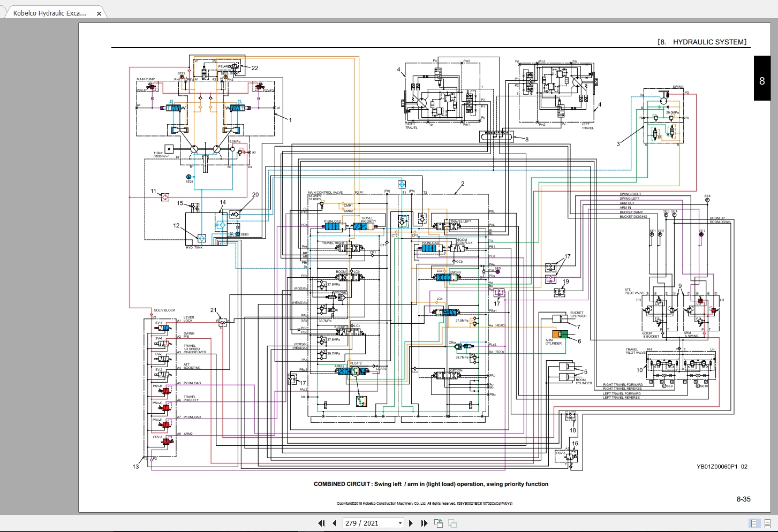
Task: Click the orange-green arm cylinder symbol
Action: coord(560,335)
